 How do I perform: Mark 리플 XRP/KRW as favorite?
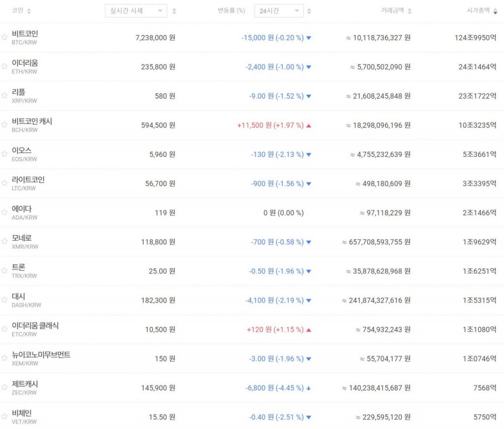pos(4,96)
